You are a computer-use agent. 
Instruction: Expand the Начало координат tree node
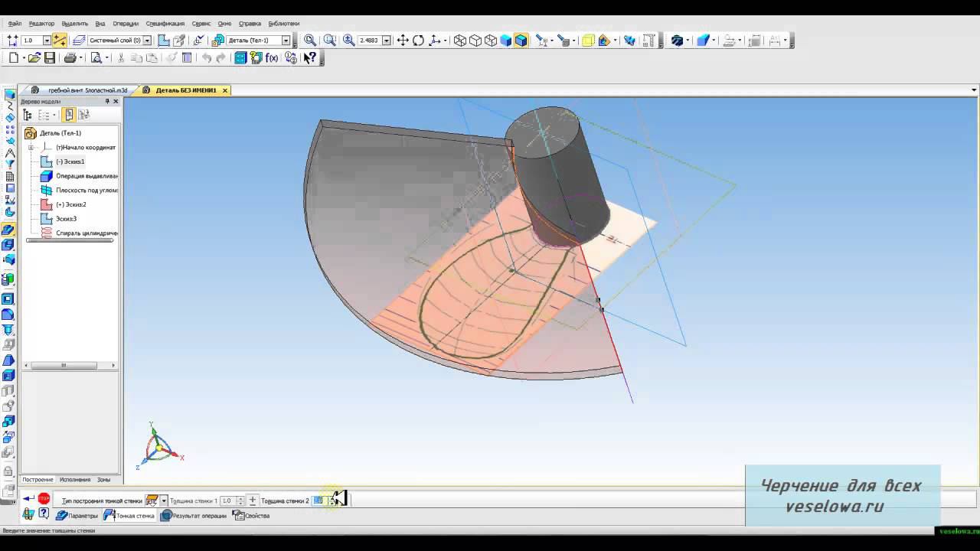31,148
